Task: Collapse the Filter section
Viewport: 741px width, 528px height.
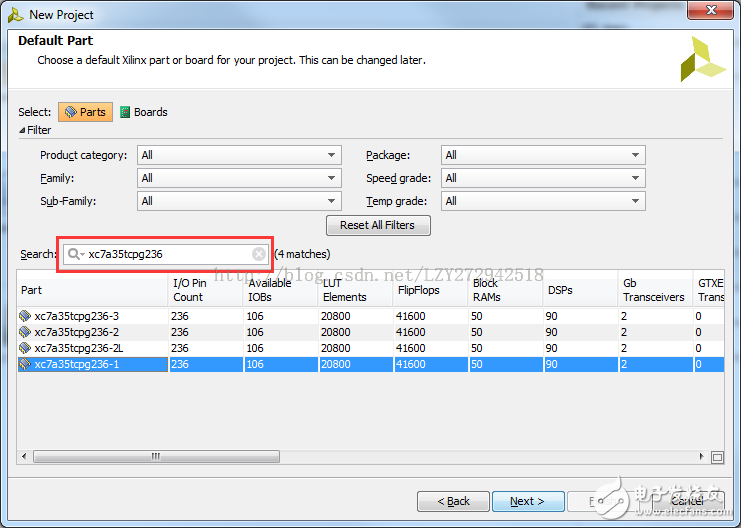Action: [x=23, y=130]
